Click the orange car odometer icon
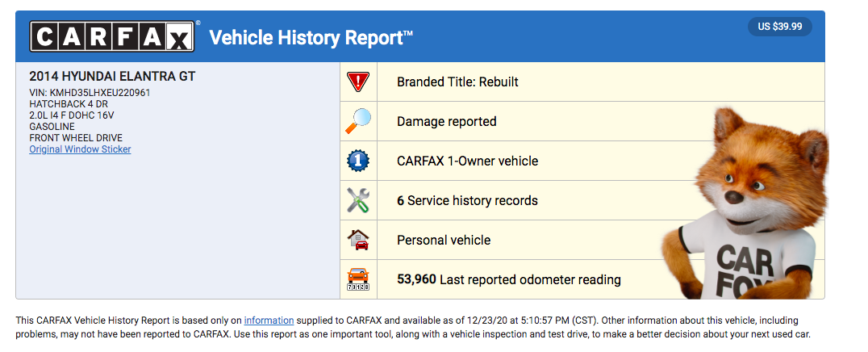Image resolution: width=868 pixels, height=352 pixels. point(358,279)
